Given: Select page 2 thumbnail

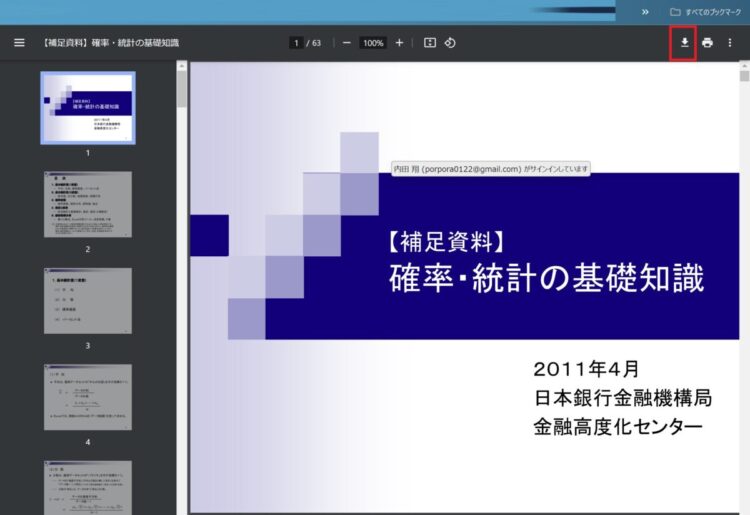Looking at the screenshot, I should (88, 204).
